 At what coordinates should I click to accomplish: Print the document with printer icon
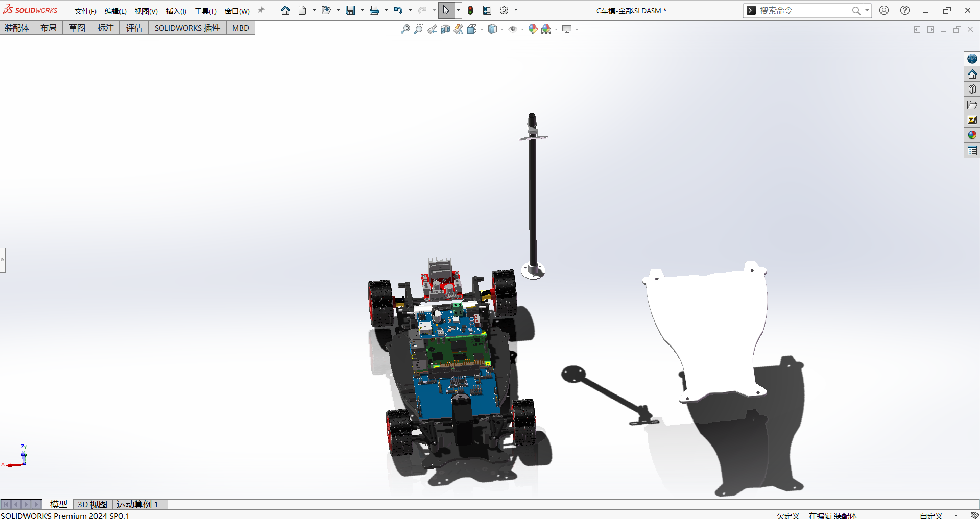click(x=374, y=10)
